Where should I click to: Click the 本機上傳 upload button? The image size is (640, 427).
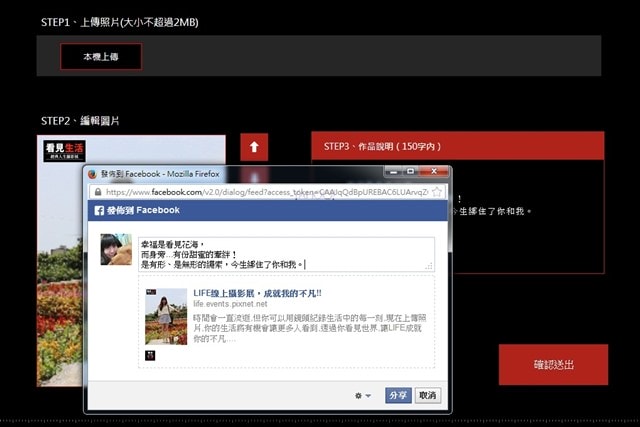pyautogui.click(x=100, y=57)
